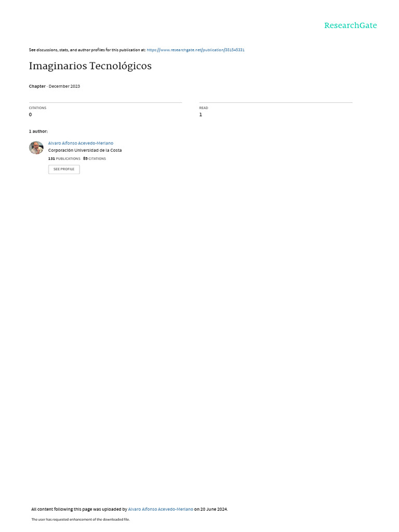Image resolution: width=399 pixels, height=532 pixels.
Task: Click the enhancement request notice text
Action: [81, 520]
